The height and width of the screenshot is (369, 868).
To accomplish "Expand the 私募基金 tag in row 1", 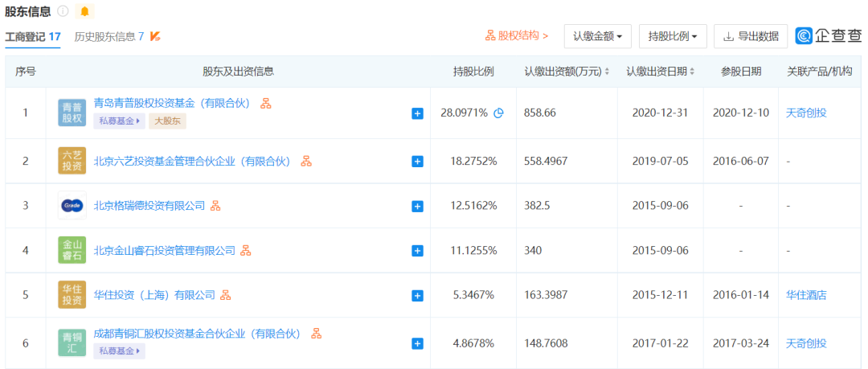I will click(x=120, y=121).
